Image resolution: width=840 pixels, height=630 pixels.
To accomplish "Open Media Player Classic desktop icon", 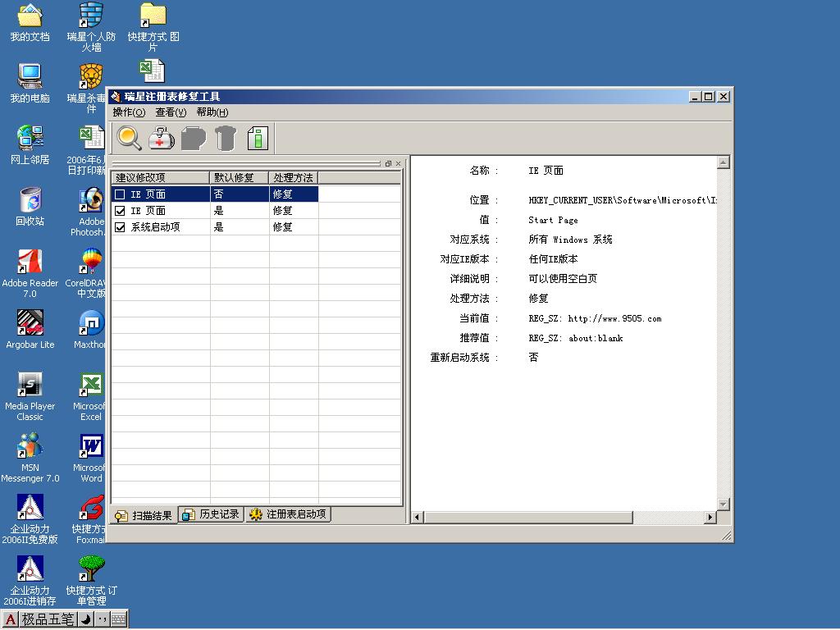I will (30, 396).
